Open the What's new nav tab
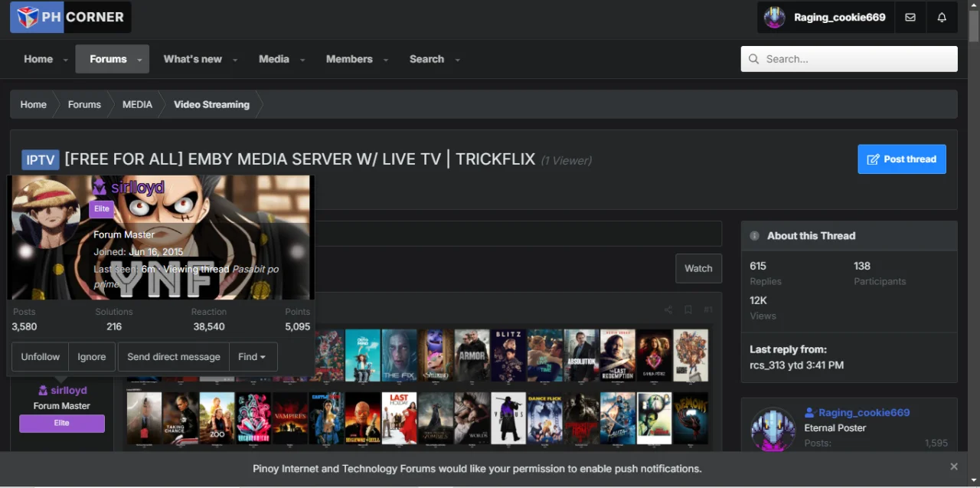This screenshot has height=488, width=980. (193, 59)
